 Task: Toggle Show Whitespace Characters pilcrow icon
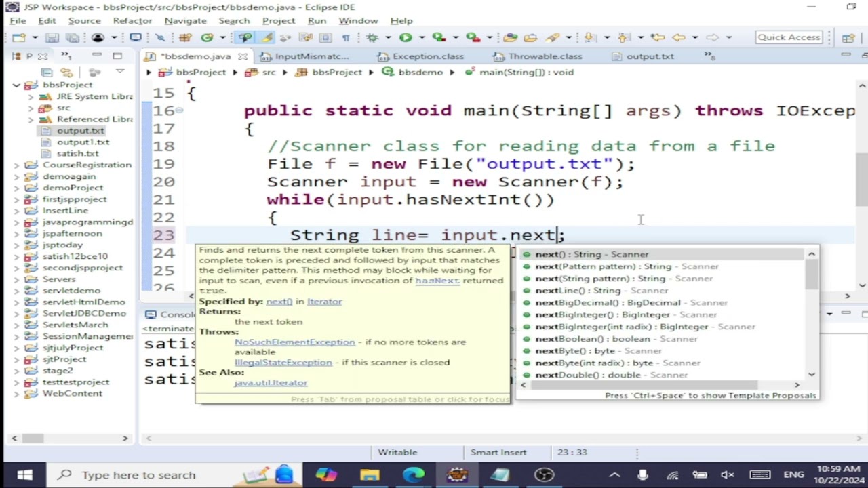click(346, 38)
